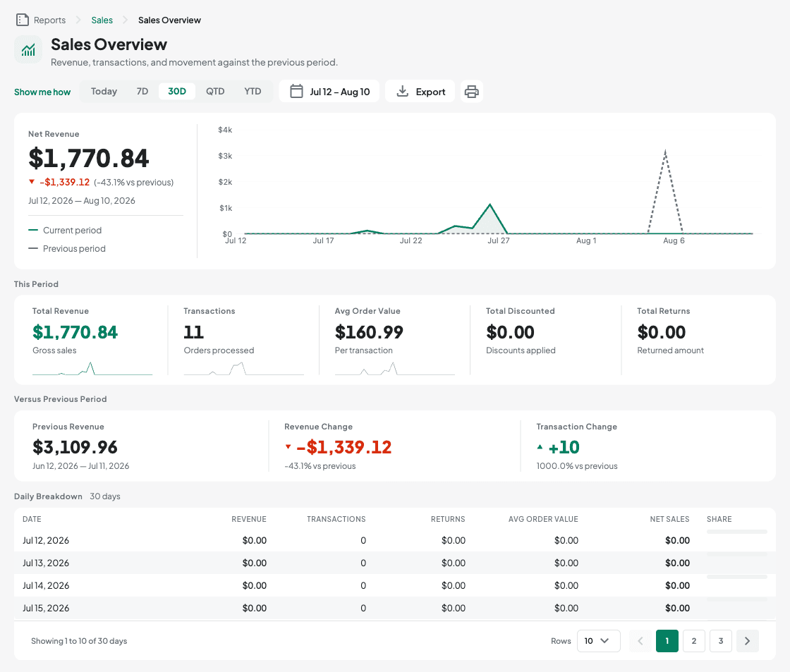Click the Jul 15, 2026 row date
This screenshot has width=790, height=672.
(x=46, y=608)
